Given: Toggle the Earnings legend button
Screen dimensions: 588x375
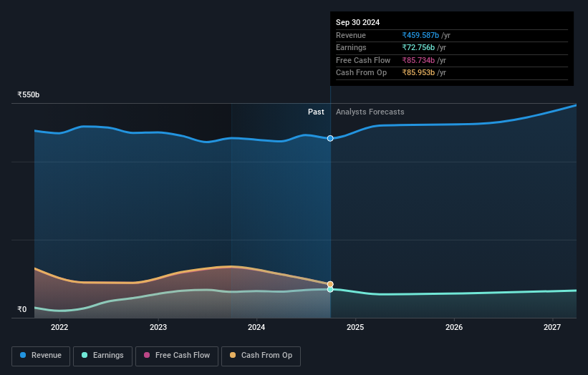Looking at the screenshot, I should point(102,356).
